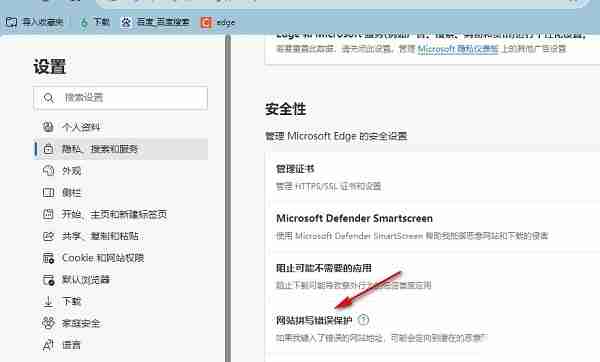Click the 阻止可能不需要的应用 setting row

432,276
